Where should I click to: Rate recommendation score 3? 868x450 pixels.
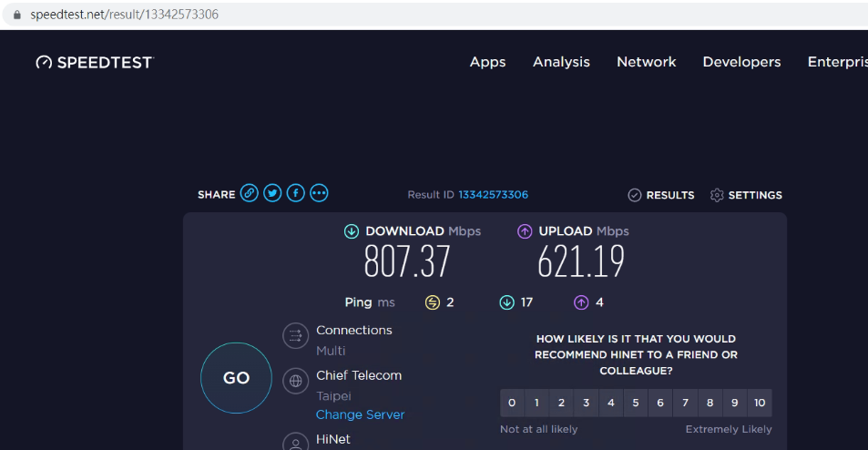click(x=587, y=403)
